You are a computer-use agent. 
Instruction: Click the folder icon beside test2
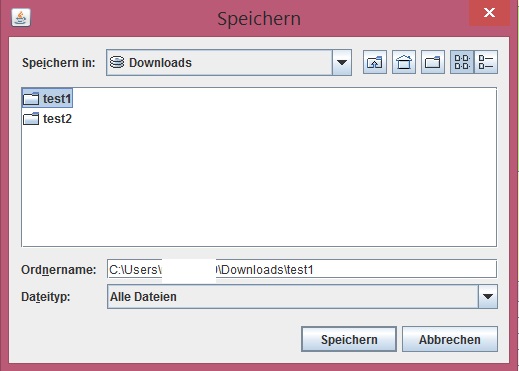click(x=31, y=118)
